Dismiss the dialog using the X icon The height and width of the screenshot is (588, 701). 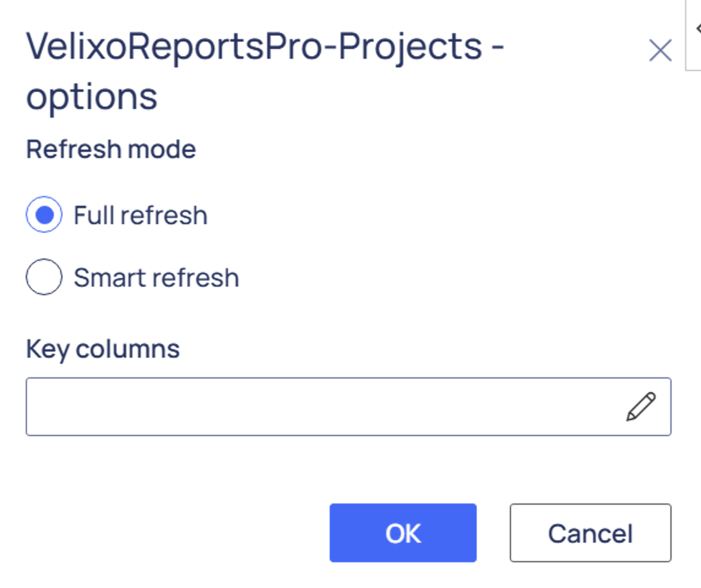[x=660, y=51]
